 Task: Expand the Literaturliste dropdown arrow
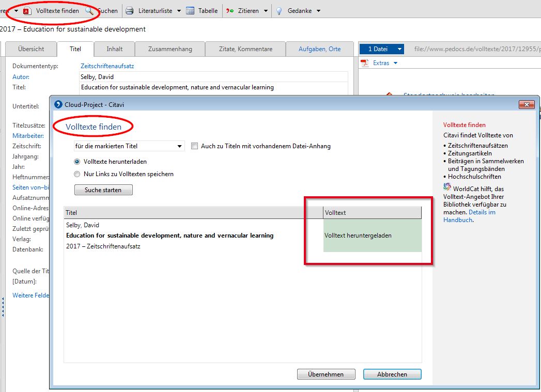tap(179, 11)
